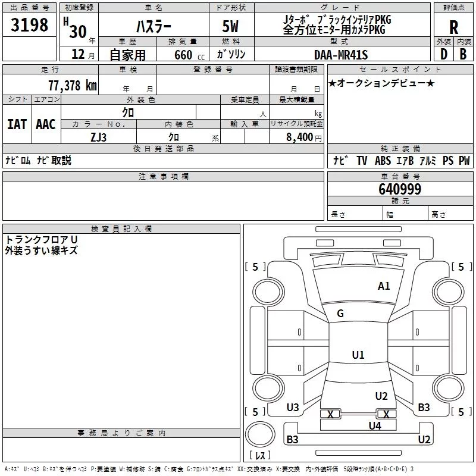Select vehicle history value 自家用
The width and height of the screenshot is (476, 476).
(127, 55)
